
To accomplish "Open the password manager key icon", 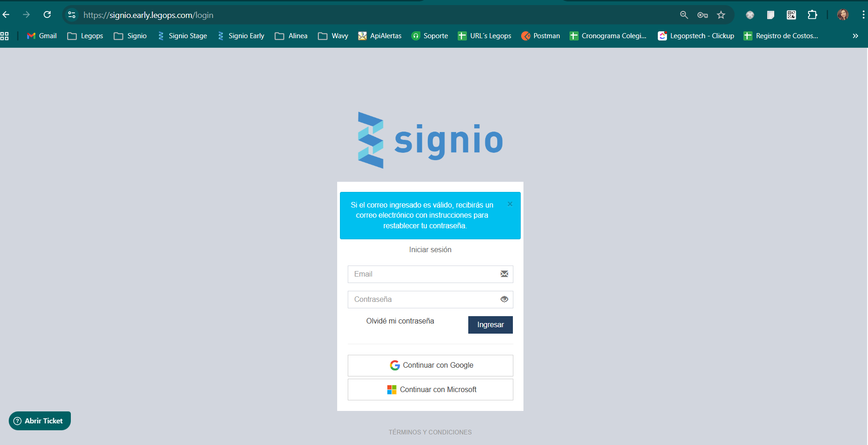I will pos(702,15).
